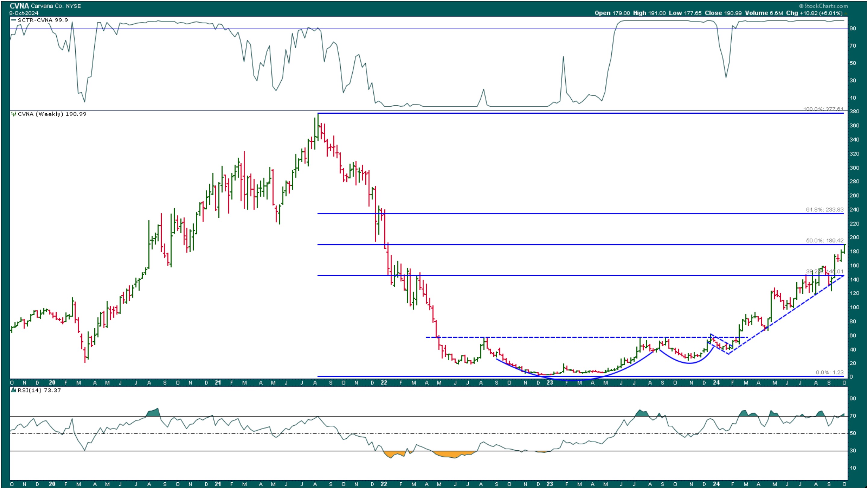The image size is (868, 489).
Task: Click the 100.0%: 377.61 Fibonacci label
Action: point(823,109)
